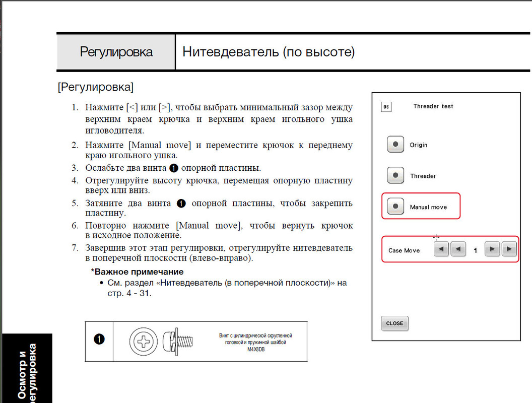Click the Case Move left arrow beside the label
The width and height of the screenshot is (532, 403).
(441, 249)
